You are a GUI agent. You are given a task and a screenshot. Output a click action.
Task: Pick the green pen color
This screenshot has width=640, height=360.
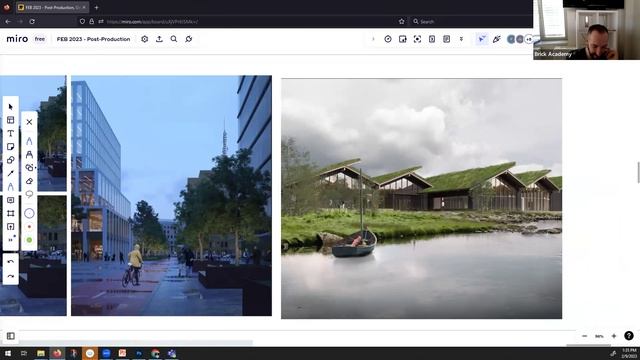[29, 240]
